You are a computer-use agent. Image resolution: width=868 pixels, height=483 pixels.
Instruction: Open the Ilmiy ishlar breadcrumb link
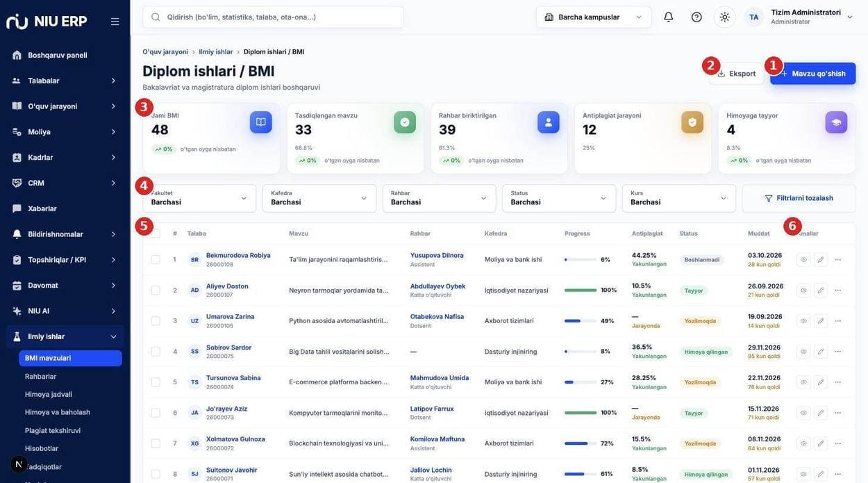[x=216, y=52]
